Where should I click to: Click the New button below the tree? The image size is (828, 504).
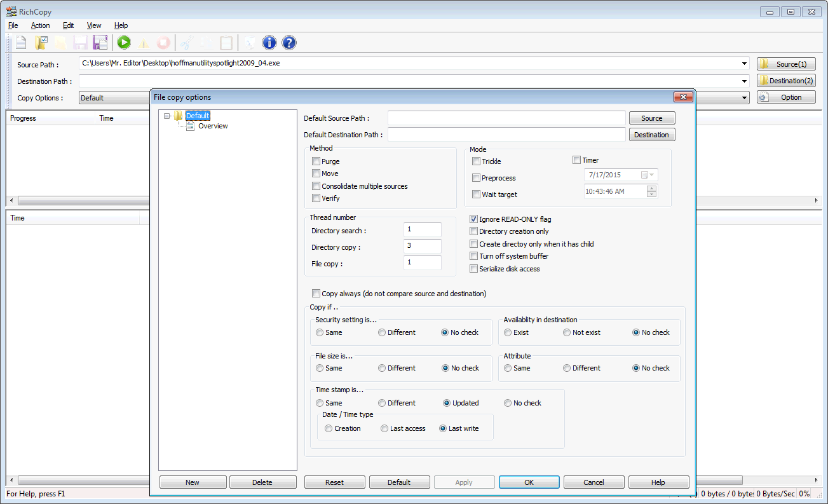click(x=193, y=482)
